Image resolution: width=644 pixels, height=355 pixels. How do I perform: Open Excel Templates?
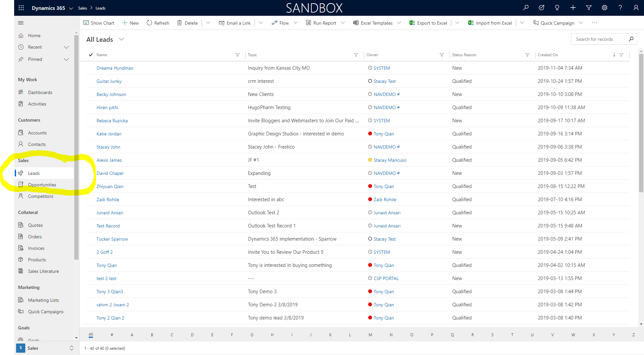(x=377, y=23)
